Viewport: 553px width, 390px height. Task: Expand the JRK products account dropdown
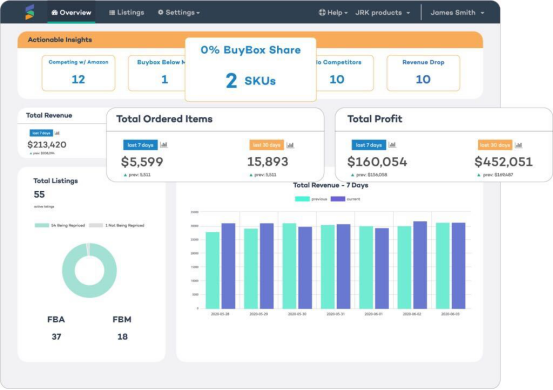(383, 12)
